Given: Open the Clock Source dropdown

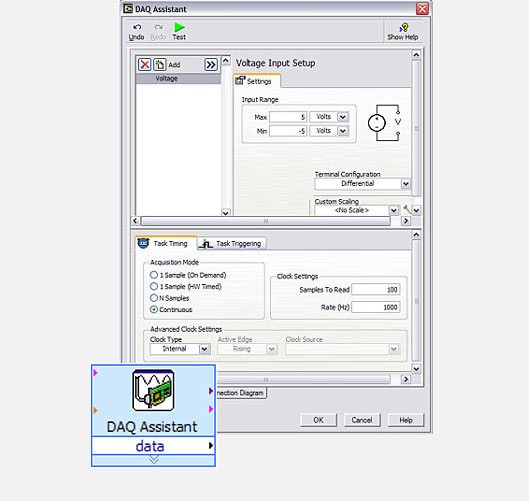Looking at the screenshot, I should click(x=393, y=349).
